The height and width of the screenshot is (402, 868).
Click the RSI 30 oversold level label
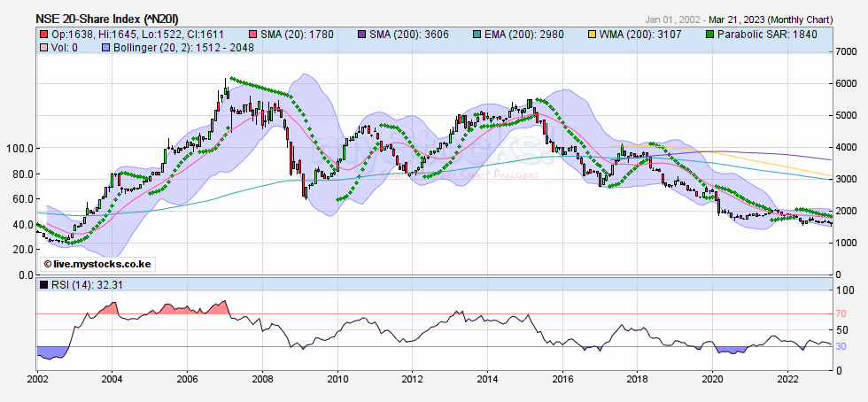pos(842,346)
